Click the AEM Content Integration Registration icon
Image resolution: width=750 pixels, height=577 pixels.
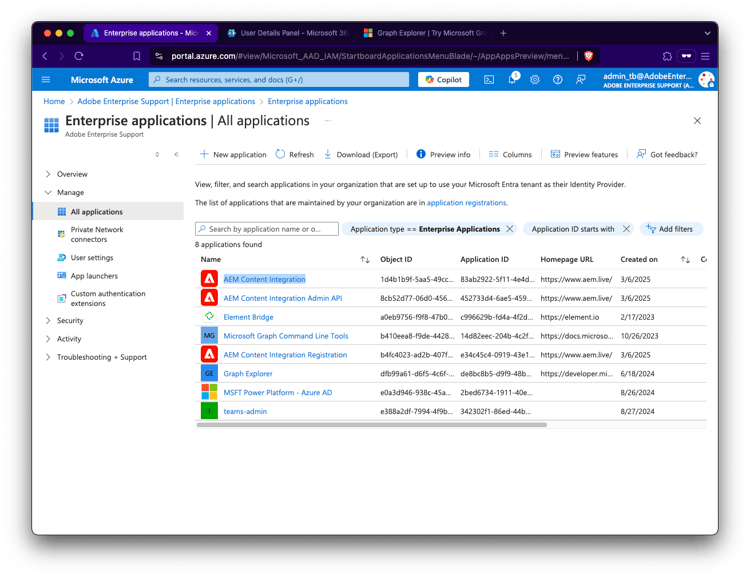point(209,354)
